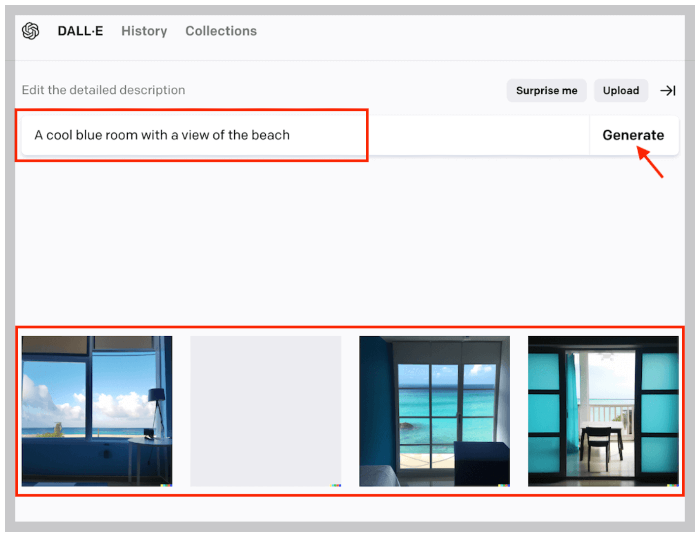
Task: Click the Upload button
Action: pos(621,91)
